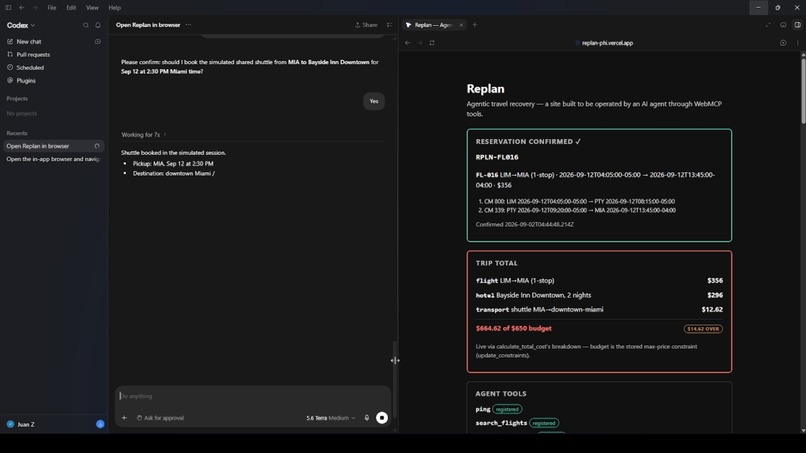Screen dimensions: 806x453
Task: Click the Projects section label
Action: point(17,99)
